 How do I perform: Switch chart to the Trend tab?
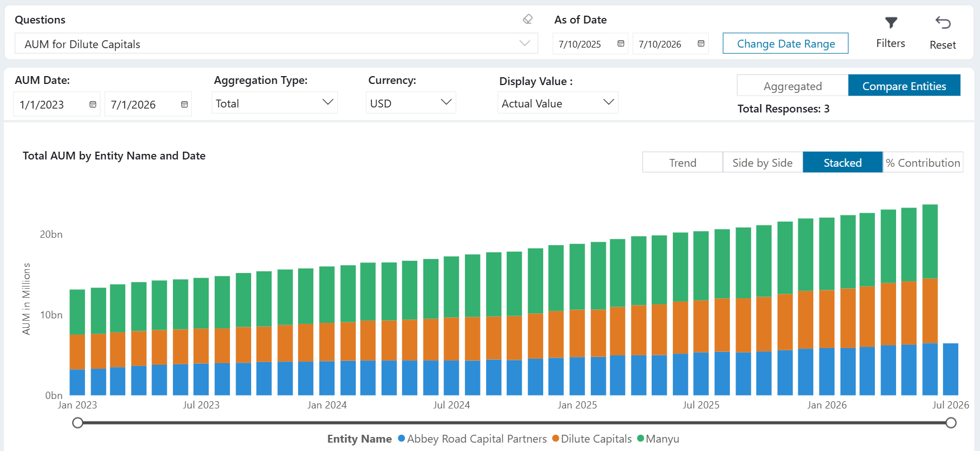click(682, 163)
